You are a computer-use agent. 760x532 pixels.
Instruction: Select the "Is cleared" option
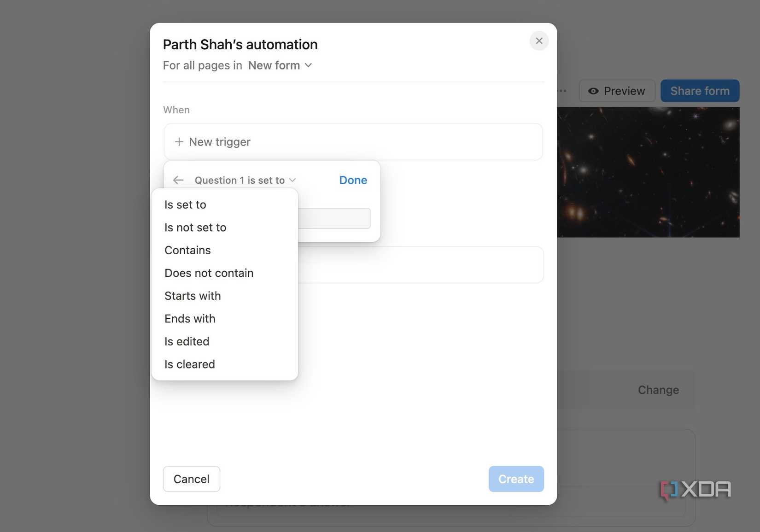pyautogui.click(x=189, y=364)
